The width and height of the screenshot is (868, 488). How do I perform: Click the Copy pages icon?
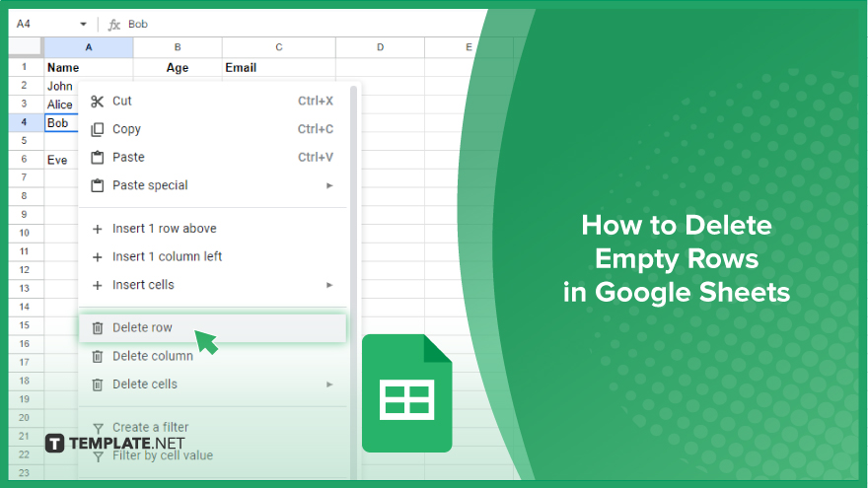click(x=98, y=129)
